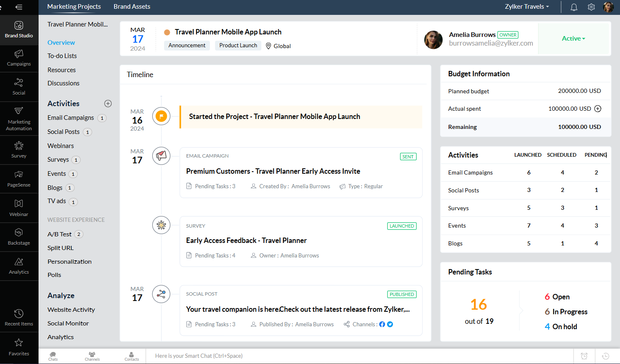
Task: Click the Facebook channel icon on the social post
Action: pos(382,324)
